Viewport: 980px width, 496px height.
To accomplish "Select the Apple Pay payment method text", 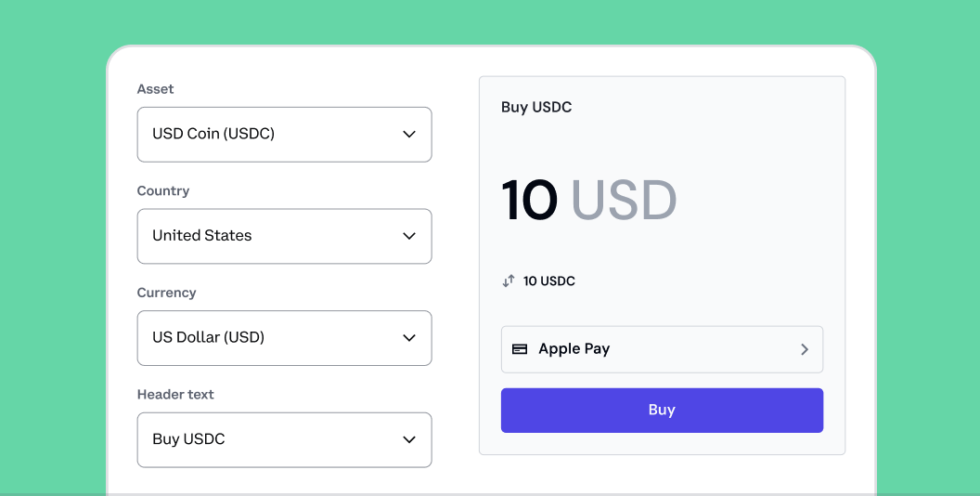I will coord(574,349).
